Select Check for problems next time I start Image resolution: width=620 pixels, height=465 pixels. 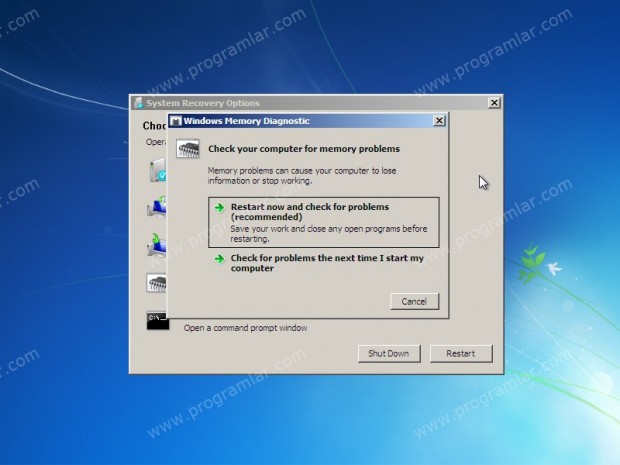tap(323, 263)
